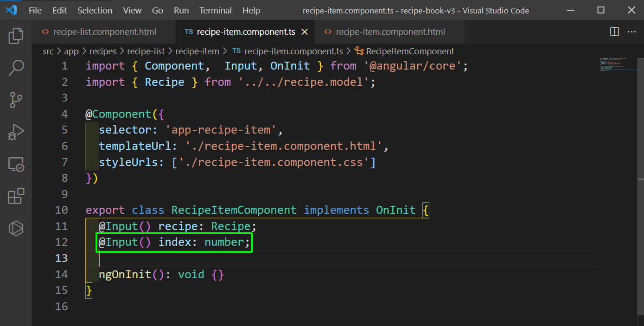Image resolution: width=644 pixels, height=326 pixels.
Task: Open the Help menu
Action: click(x=251, y=10)
